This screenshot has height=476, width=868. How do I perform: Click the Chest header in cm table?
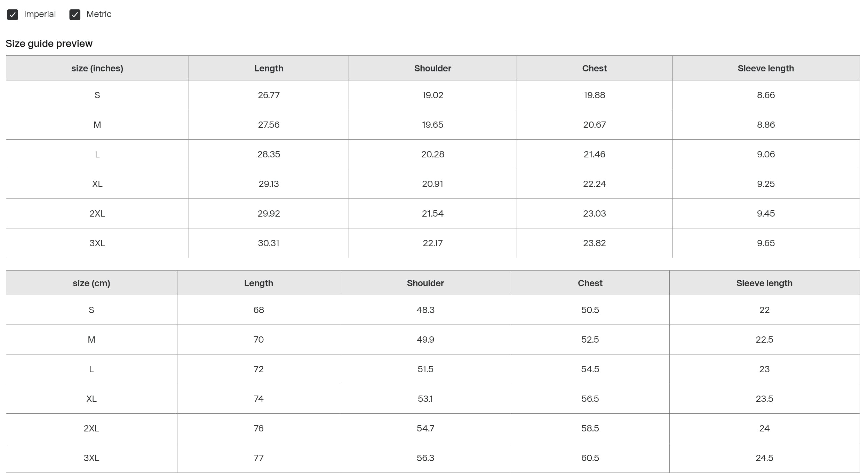[x=590, y=283]
